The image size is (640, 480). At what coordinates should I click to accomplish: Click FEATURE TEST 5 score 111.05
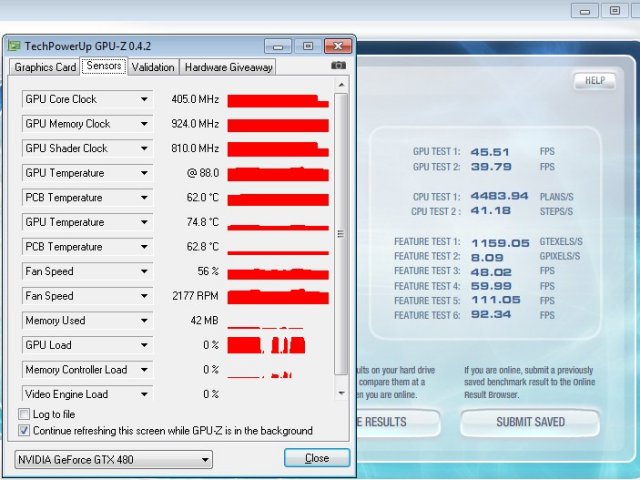coord(496,300)
